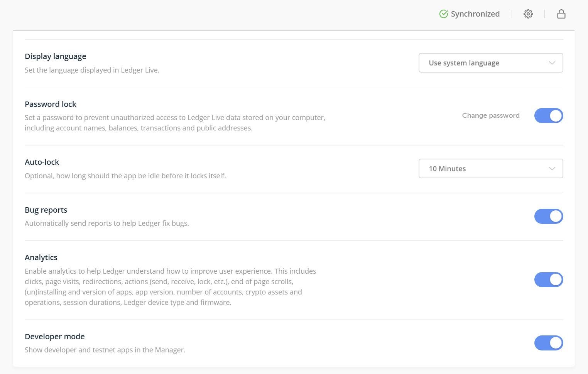Click the Auto-lock idle description text
588x374 pixels.
125,176
